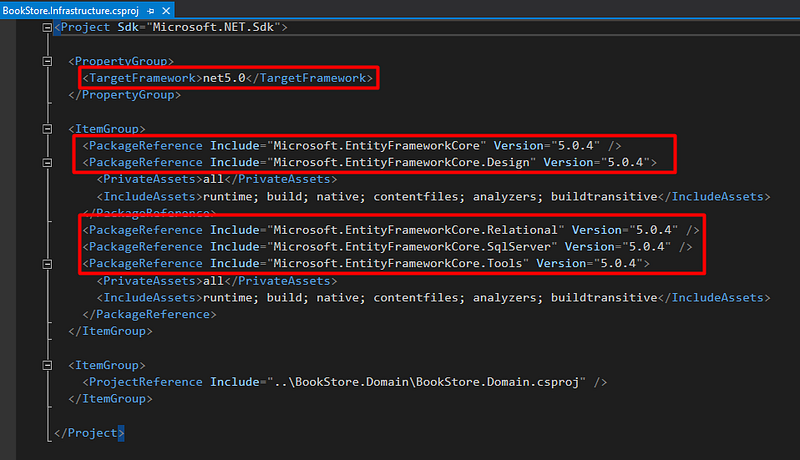Image resolution: width=800 pixels, height=460 pixels.
Task: Click the second IncludeAssets runtime; build line
Action: [433, 298]
